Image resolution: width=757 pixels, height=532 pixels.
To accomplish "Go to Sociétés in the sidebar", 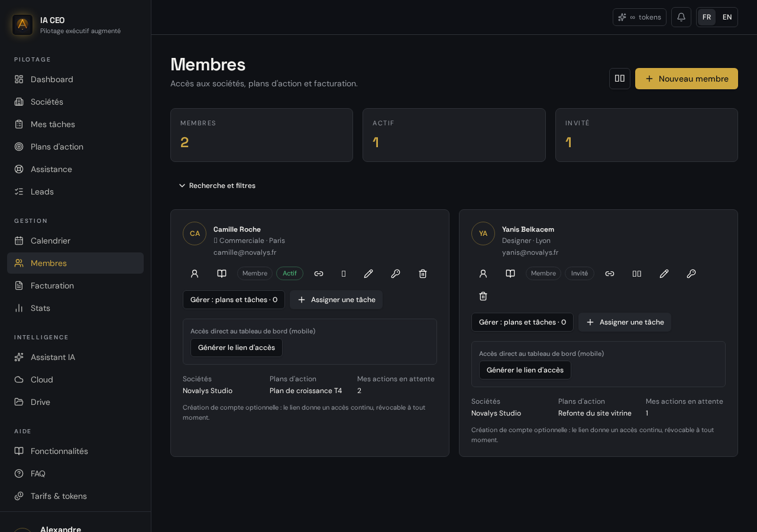I will (x=75, y=102).
